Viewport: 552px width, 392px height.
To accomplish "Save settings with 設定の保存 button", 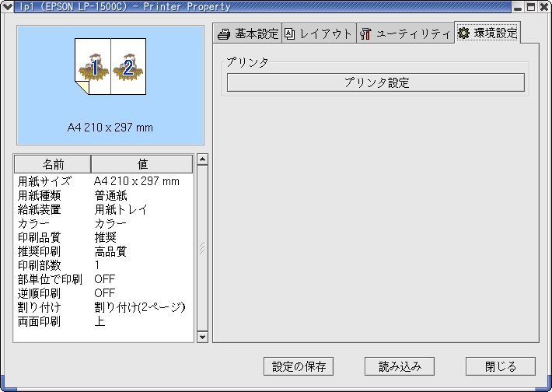I will pos(299,366).
